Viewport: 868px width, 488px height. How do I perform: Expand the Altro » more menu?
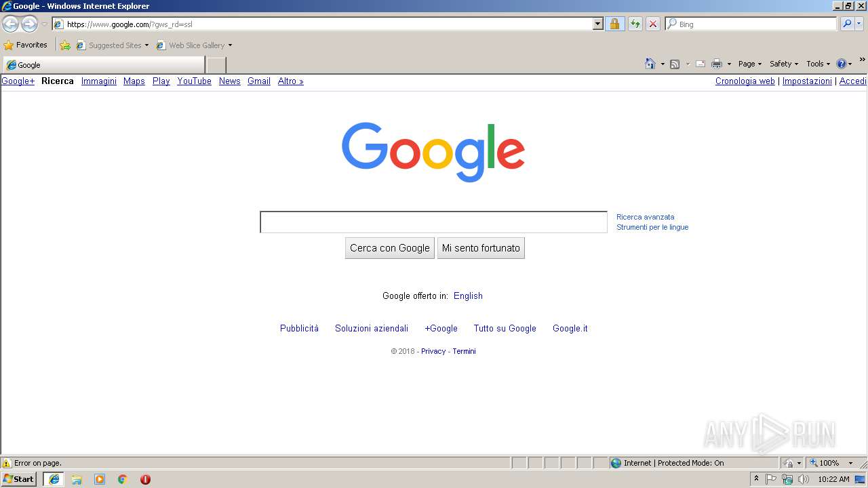(291, 81)
